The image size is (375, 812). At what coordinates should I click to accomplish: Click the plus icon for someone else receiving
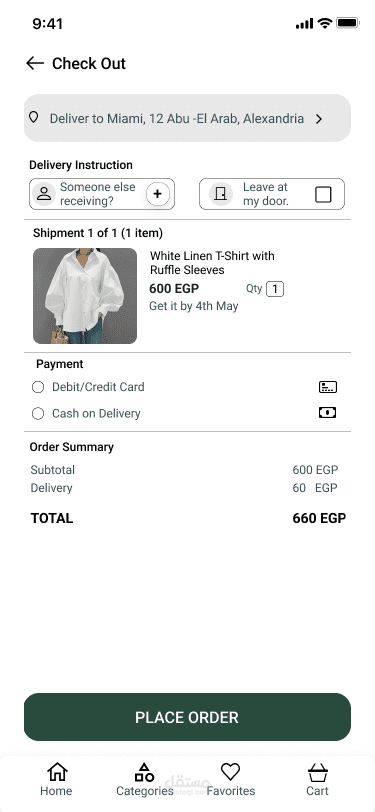click(x=157, y=194)
